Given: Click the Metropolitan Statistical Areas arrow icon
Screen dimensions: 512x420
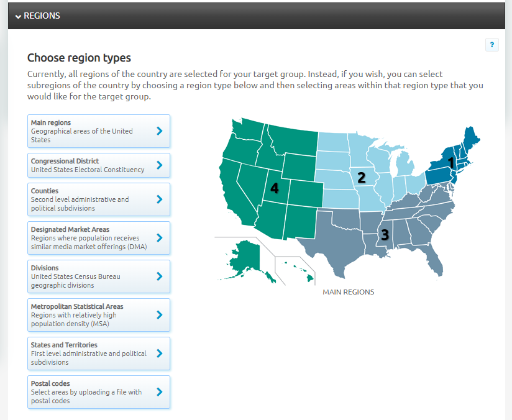Looking at the screenshot, I should [x=160, y=315].
